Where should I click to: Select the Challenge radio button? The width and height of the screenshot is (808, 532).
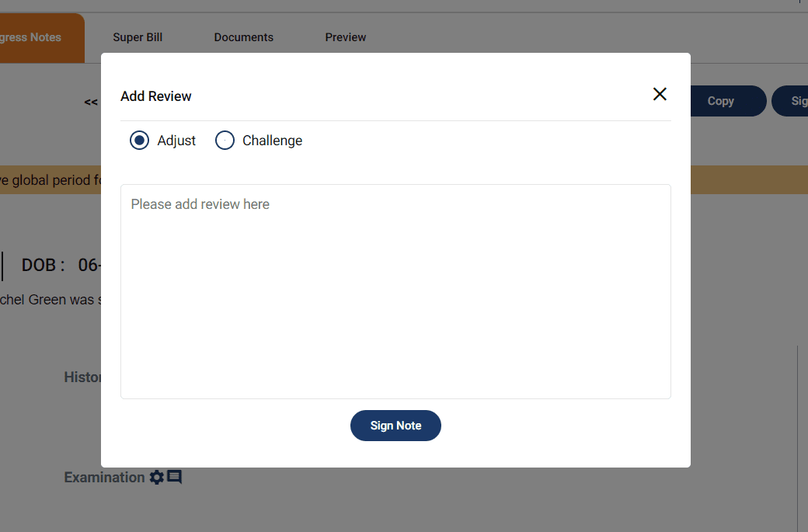point(225,140)
